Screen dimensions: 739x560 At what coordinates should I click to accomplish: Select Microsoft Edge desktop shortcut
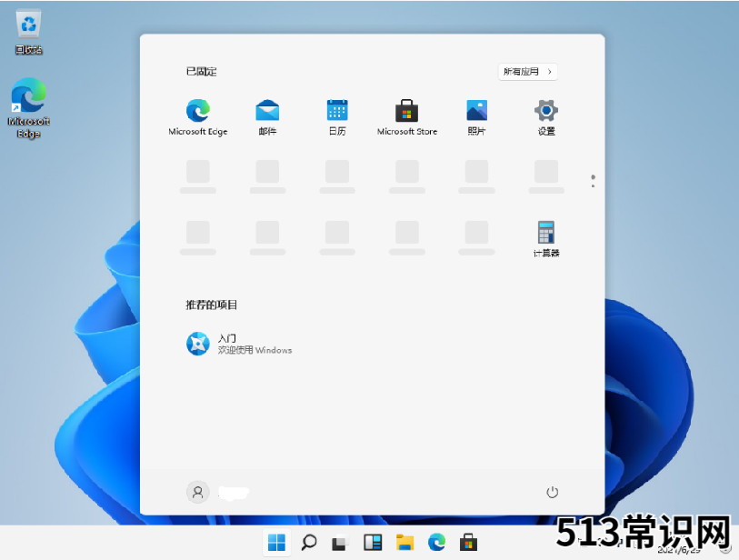point(29,108)
